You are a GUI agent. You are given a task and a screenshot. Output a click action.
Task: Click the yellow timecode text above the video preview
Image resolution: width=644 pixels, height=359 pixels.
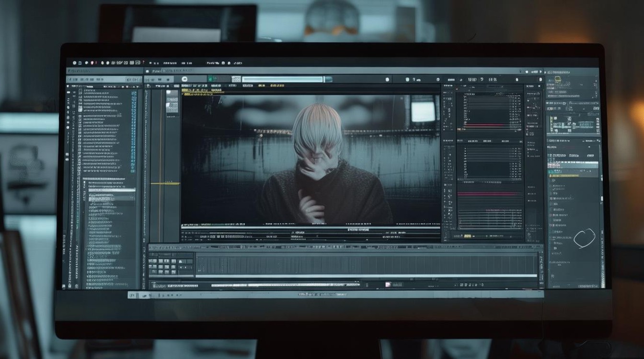[x=277, y=85]
